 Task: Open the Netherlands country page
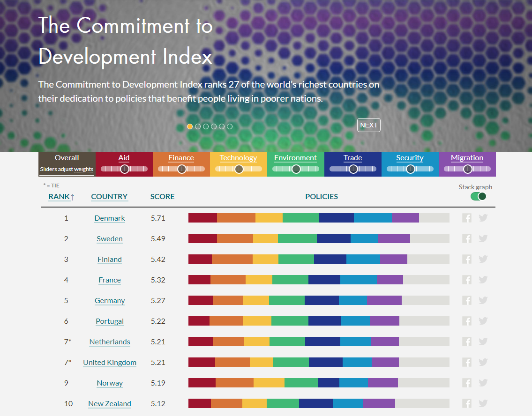[109, 342]
